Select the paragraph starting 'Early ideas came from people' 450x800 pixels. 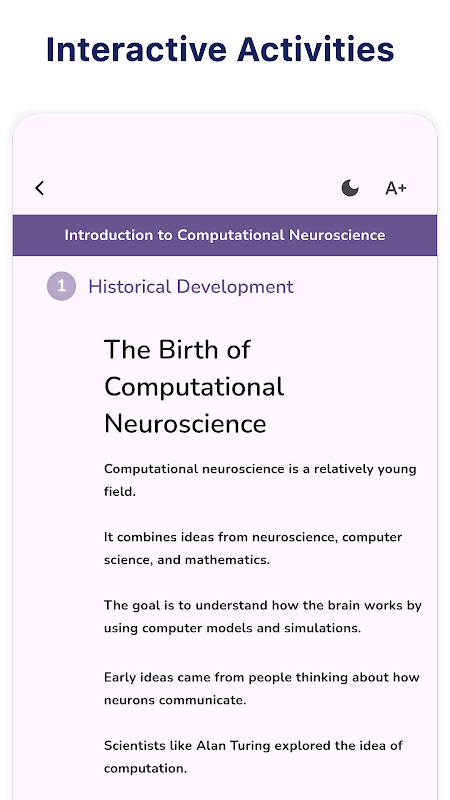[x=262, y=689]
